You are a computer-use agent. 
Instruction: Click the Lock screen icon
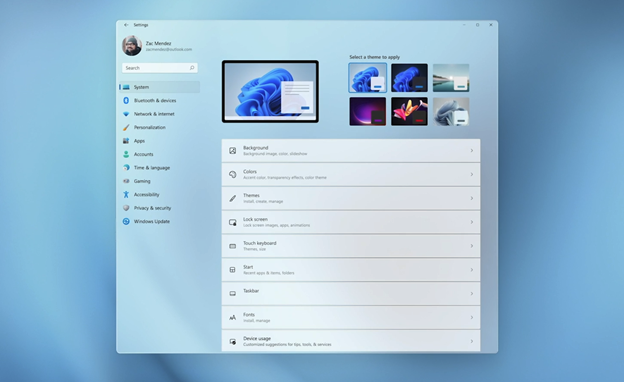pos(233,222)
